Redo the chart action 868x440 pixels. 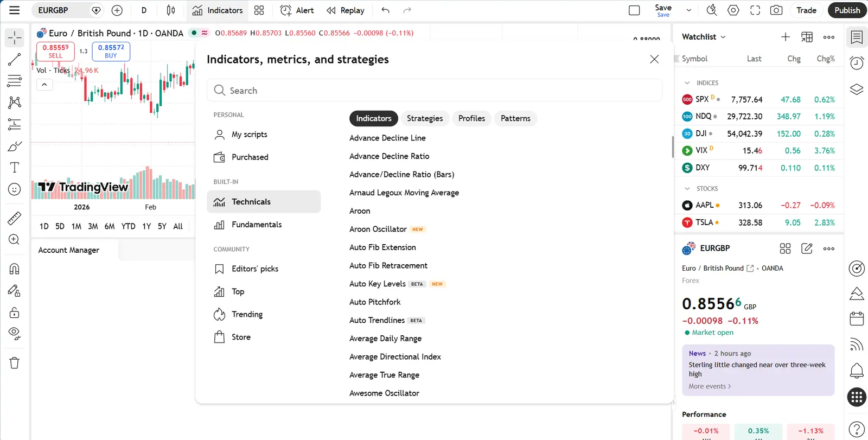tap(407, 10)
